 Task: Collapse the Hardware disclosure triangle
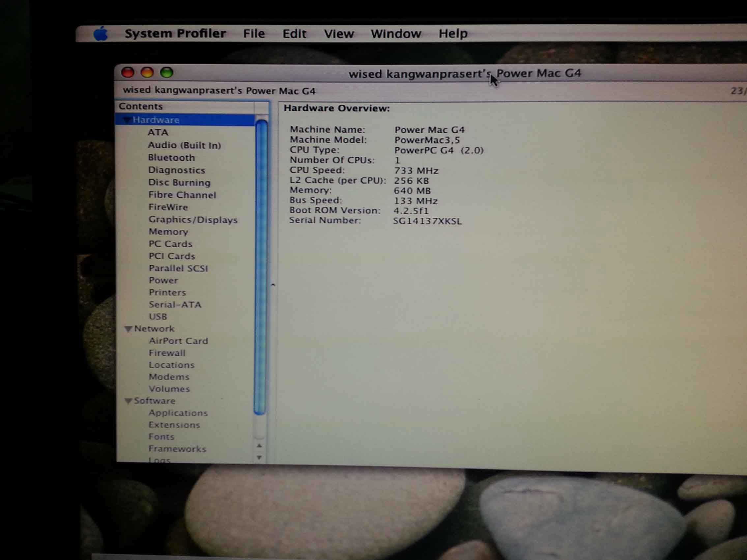pos(127,120)
